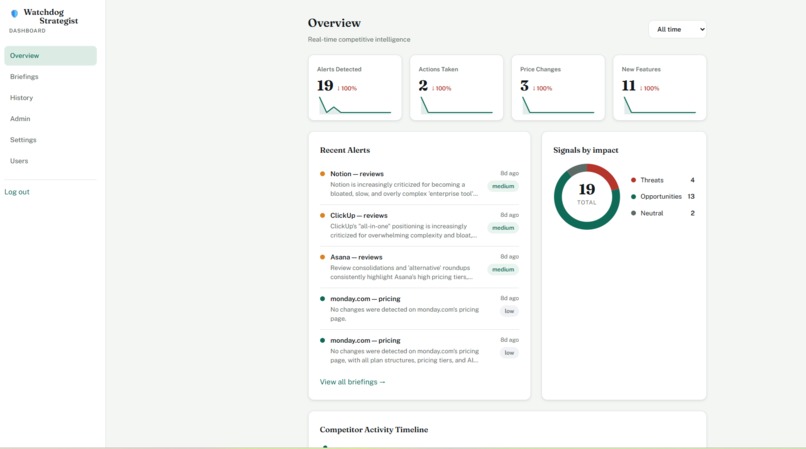
Task: Click the orange dot beside Asana alert
Action: [322, 257]
